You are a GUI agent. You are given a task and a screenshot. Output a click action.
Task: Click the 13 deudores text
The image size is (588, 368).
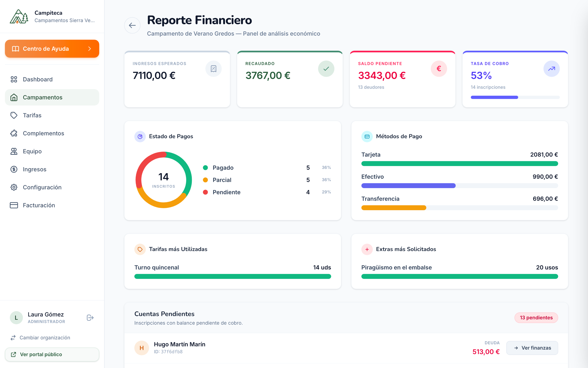[371, 87]
